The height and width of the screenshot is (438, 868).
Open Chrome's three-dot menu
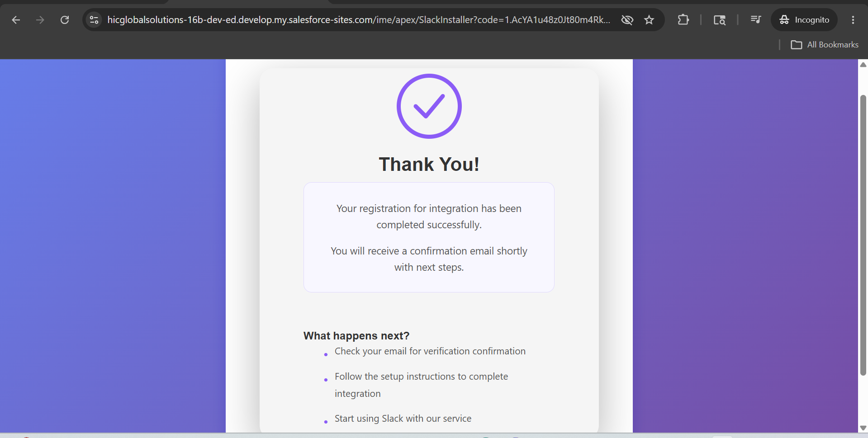click(853, 20)
